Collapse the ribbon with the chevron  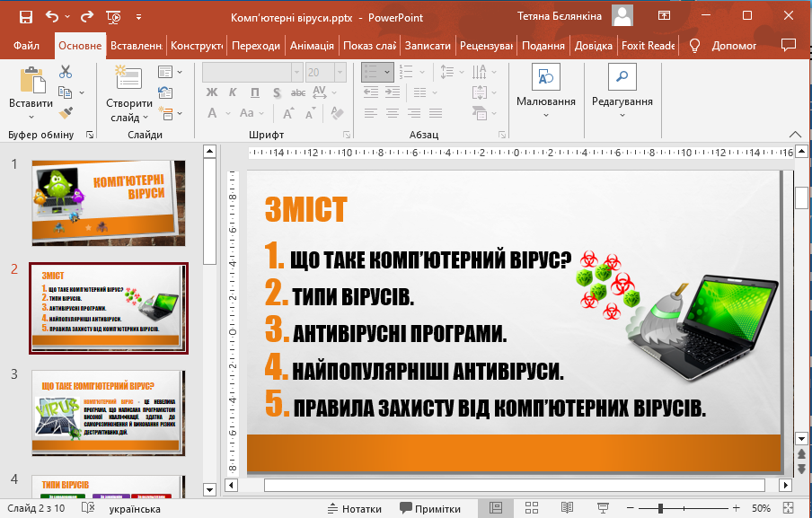coord(795,135)
